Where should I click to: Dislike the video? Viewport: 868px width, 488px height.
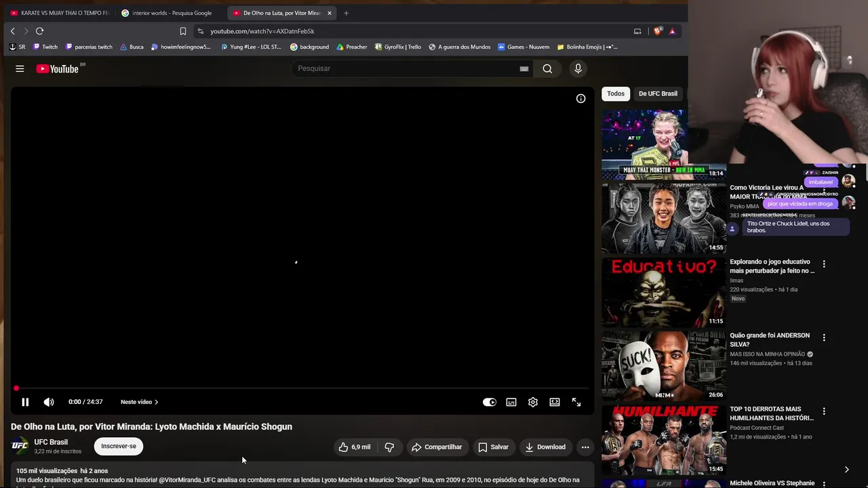pos(389,447)
